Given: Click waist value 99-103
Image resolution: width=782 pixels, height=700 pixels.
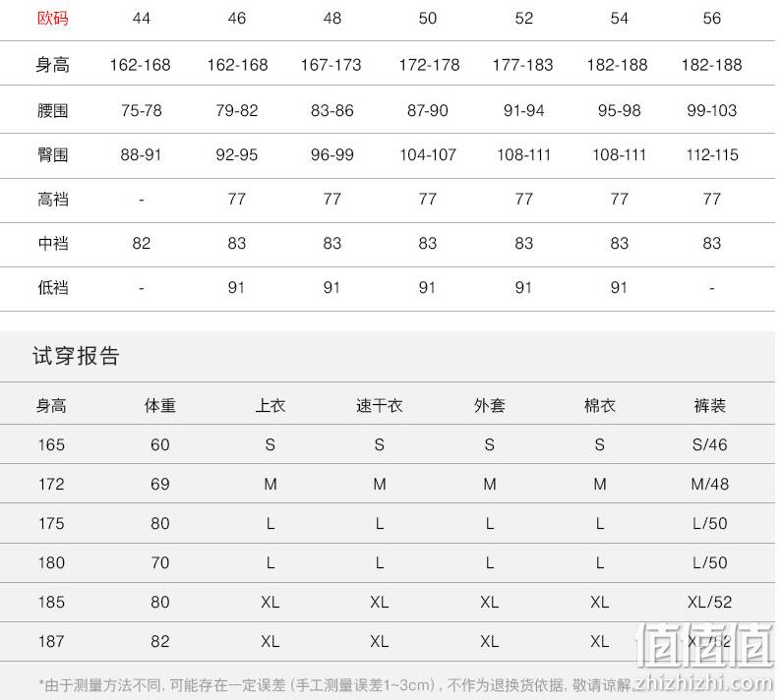Looking at the screenshot, I should pyautogui.click(x=712, y=110).
